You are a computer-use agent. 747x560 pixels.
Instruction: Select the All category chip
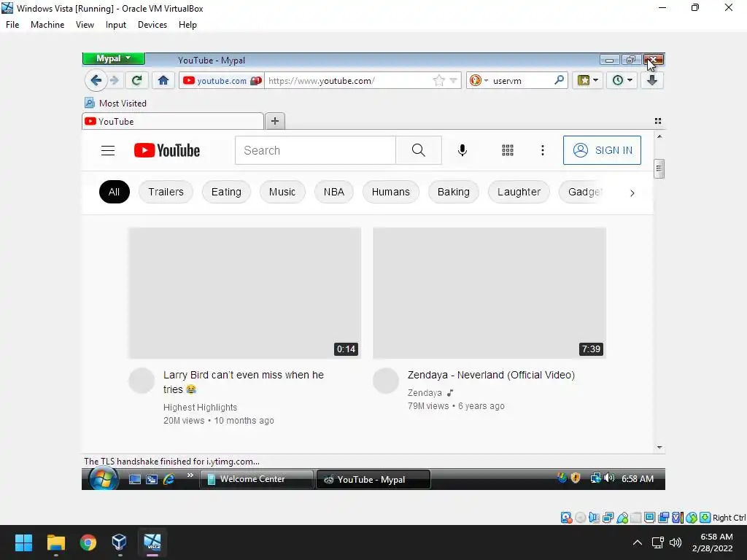114,192
